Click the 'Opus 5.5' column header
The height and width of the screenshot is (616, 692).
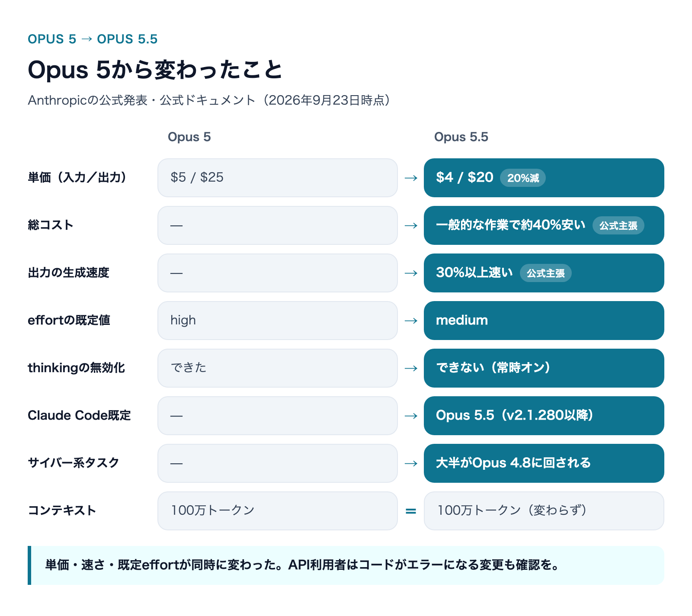(461, 137)
